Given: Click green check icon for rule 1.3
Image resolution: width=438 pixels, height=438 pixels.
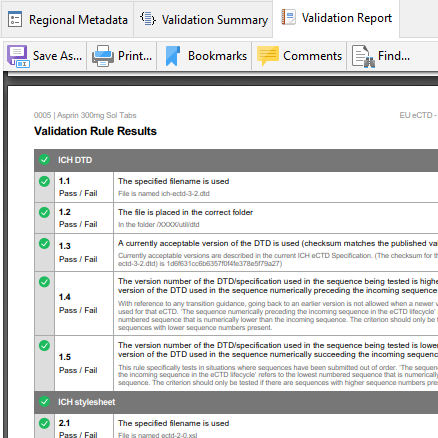Looking at the screenshot, I should [x=44, y=243].
